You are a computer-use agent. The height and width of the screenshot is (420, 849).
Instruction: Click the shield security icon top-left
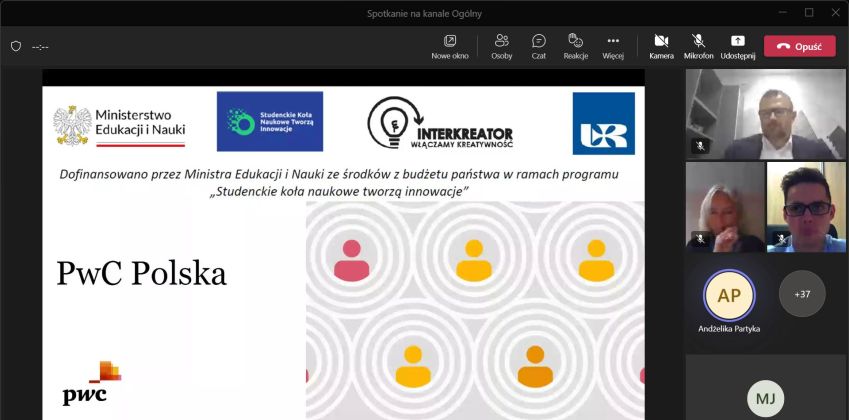tap(16, 46)
